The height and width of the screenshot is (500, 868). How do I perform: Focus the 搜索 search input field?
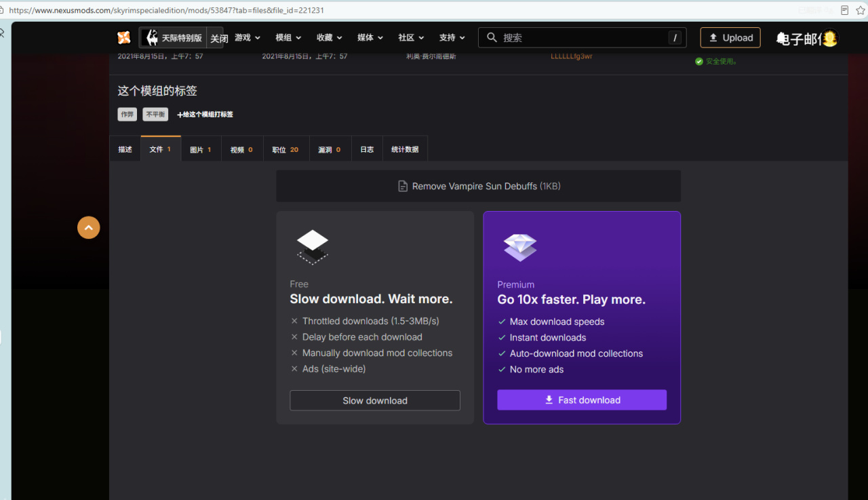pos(582,38)
